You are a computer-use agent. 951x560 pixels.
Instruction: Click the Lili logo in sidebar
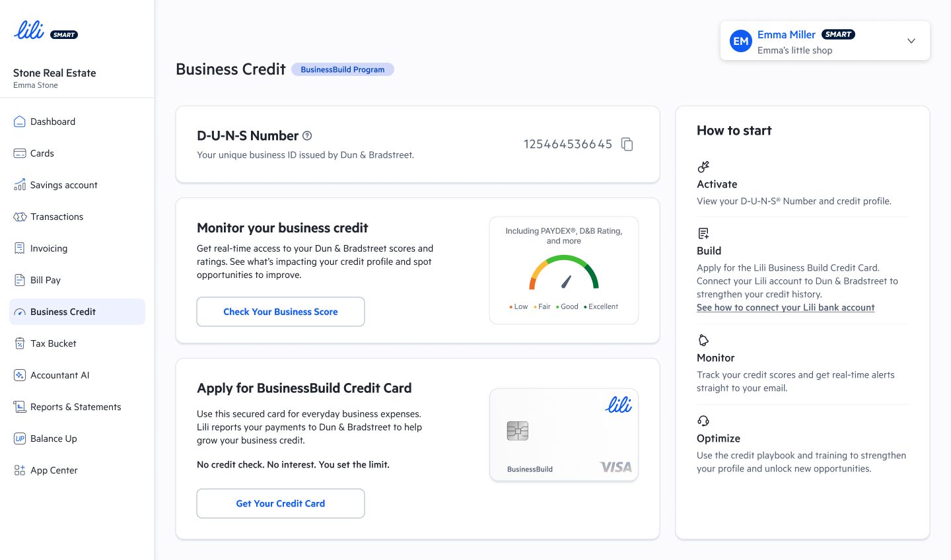click(x=30, y=31)
